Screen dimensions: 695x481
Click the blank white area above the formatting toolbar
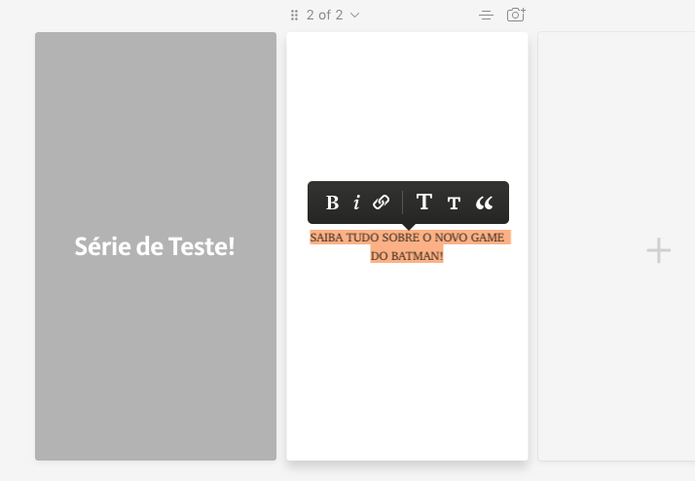pos(407,106)
